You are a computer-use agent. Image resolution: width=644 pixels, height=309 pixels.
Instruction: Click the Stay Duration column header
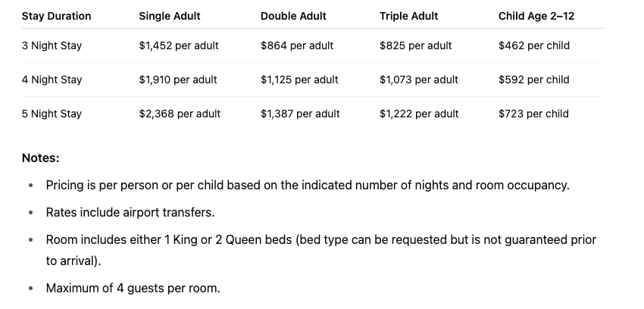pyautogui.click(x=56, y=16)
